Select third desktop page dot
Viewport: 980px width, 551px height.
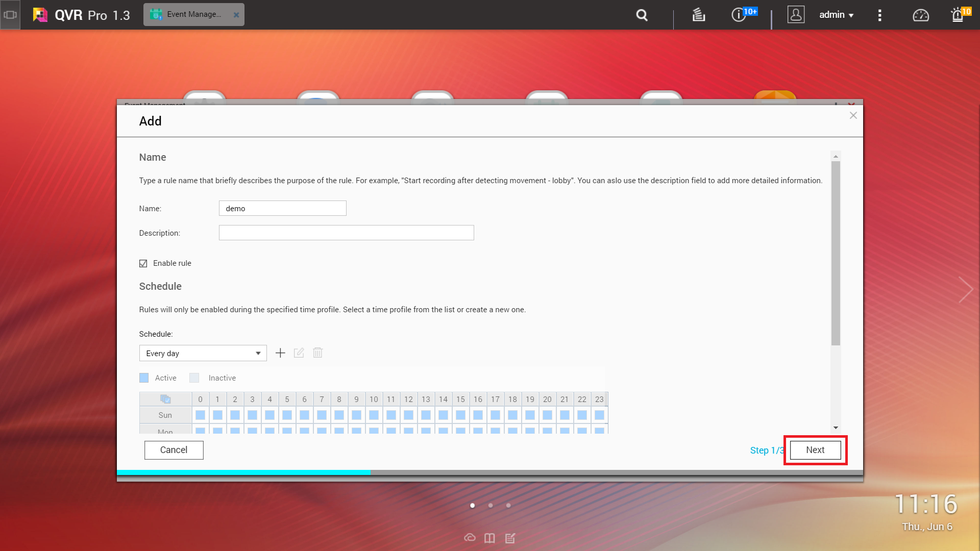tap(508, 506)
